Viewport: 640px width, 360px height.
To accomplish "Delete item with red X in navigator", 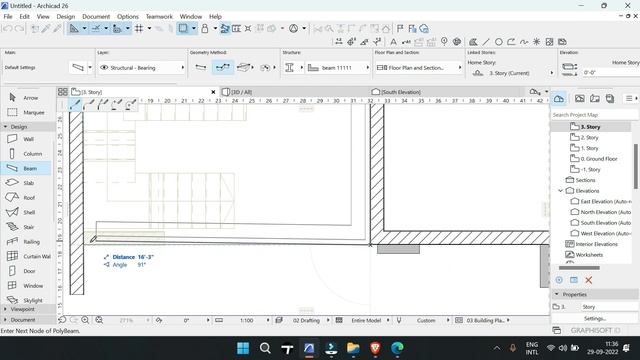I will click(x=589, y=280).
